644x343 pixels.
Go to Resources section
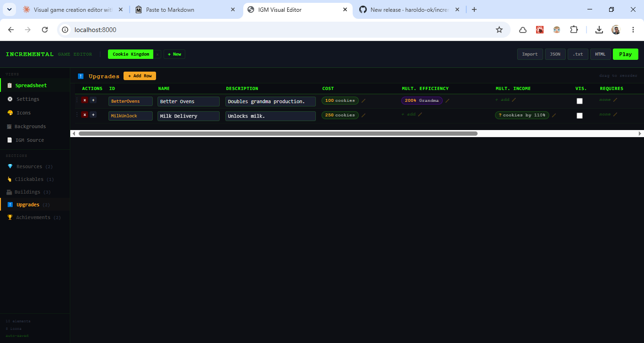(x=35, y=166)
